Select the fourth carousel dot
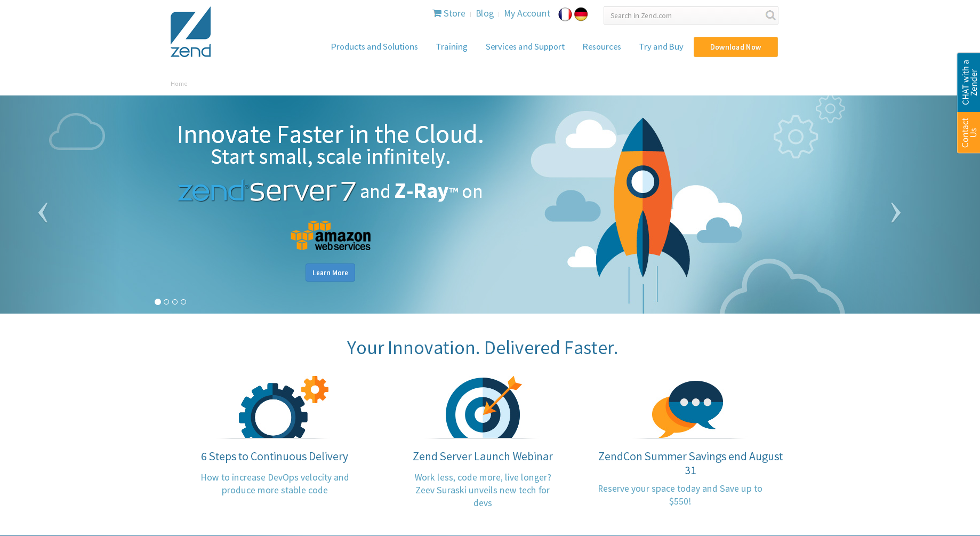The height and width of the screenshot is (536, 980). [183, 302]
